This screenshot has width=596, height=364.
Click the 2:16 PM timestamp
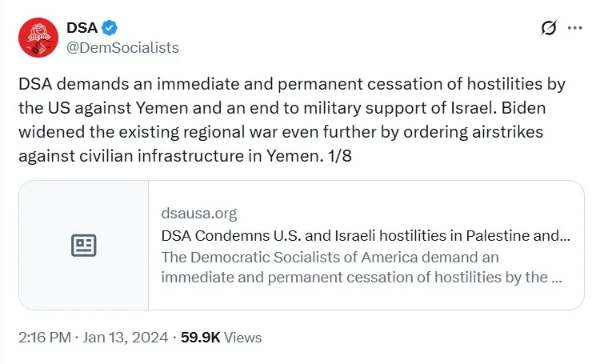(45, 338)
